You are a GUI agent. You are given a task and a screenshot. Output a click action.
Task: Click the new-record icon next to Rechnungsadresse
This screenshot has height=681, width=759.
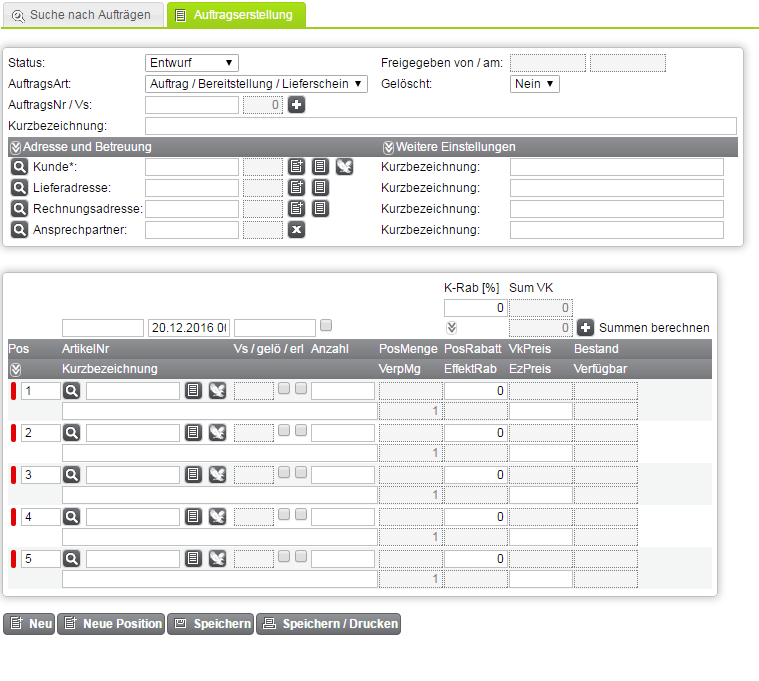coord(296,209)
